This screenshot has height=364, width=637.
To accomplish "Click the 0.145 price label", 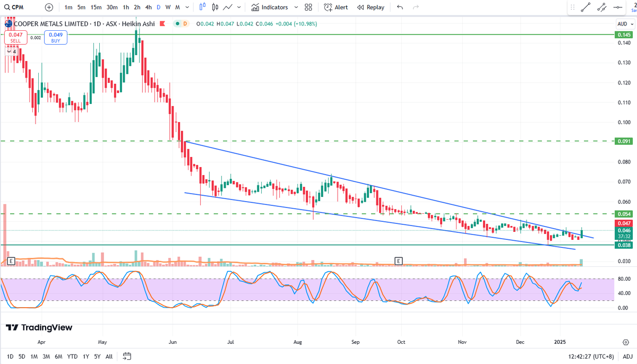I will click(x=623, y=34).
